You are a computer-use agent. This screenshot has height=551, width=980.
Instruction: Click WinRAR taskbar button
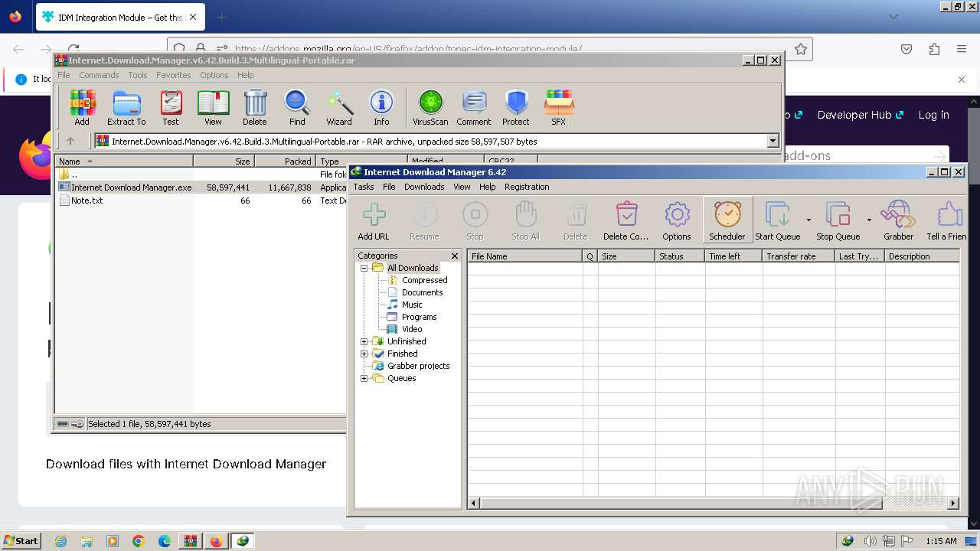click(191, 541)
